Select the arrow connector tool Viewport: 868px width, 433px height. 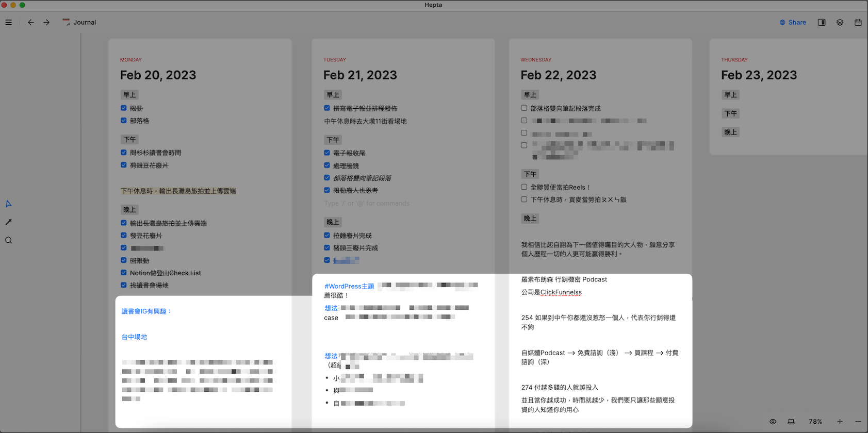pos(9,222)
